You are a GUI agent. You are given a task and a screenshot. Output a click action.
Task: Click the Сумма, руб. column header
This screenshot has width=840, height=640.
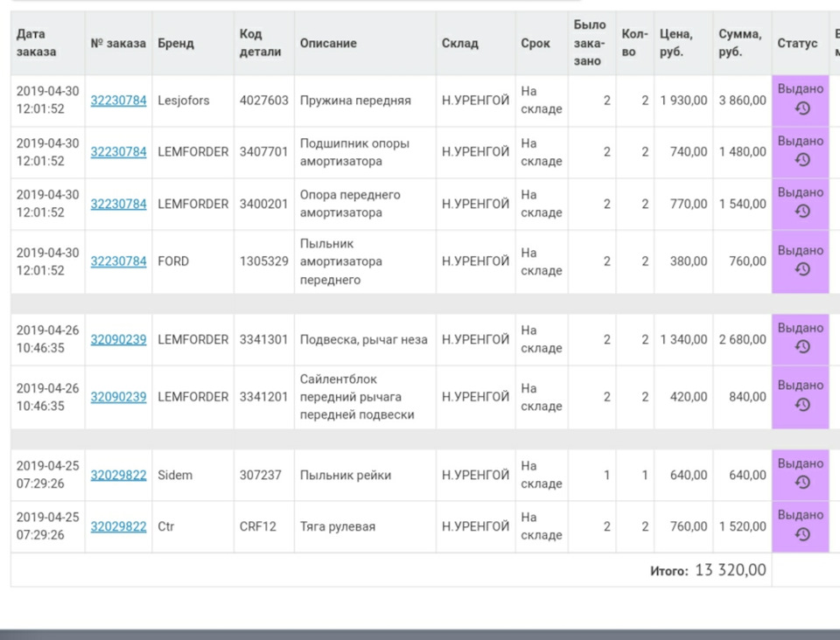pos(740,43)
